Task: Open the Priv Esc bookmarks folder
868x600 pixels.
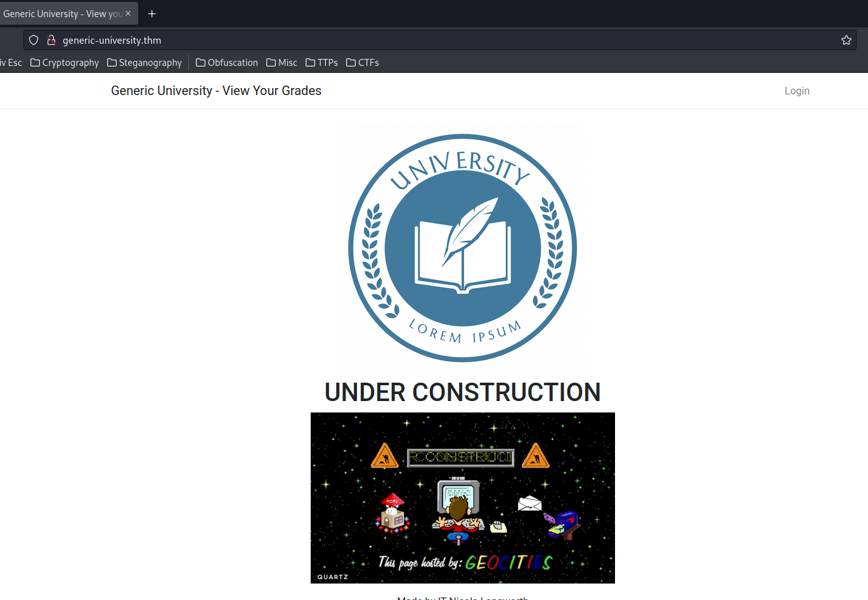Action: coord(11,63)
